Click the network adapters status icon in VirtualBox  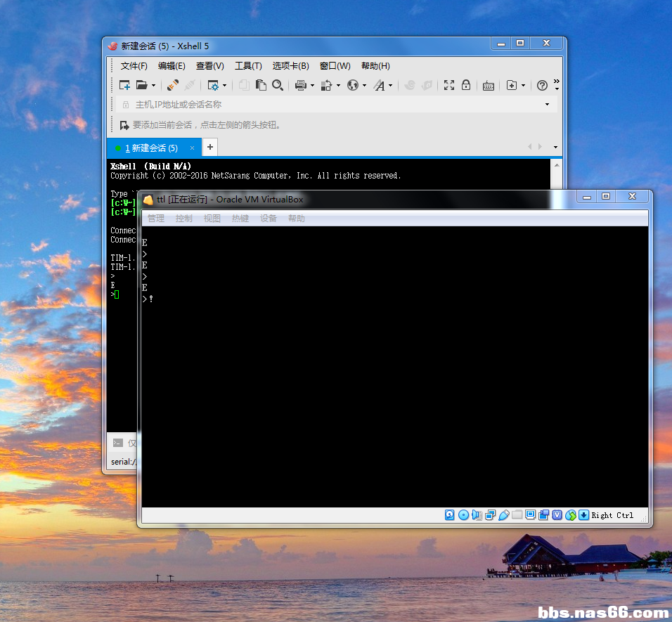[x=490, y=515]
